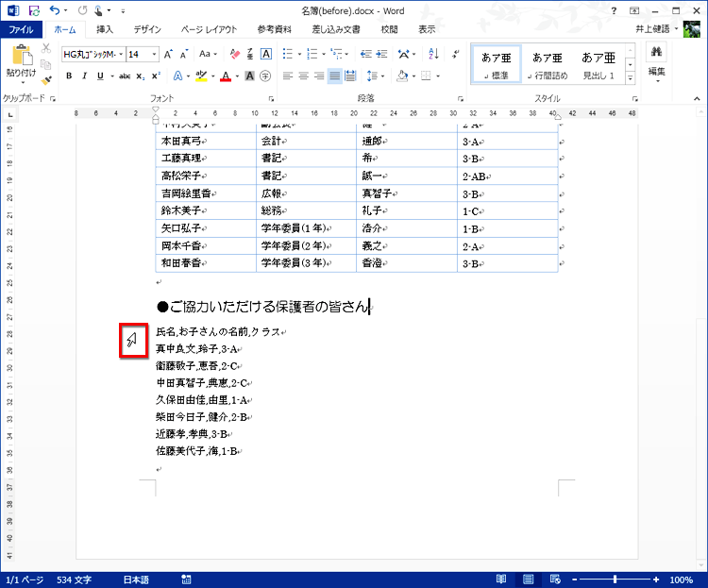Toggle show paragraph marks icon

pyautogui.click(x=455, y=54)
